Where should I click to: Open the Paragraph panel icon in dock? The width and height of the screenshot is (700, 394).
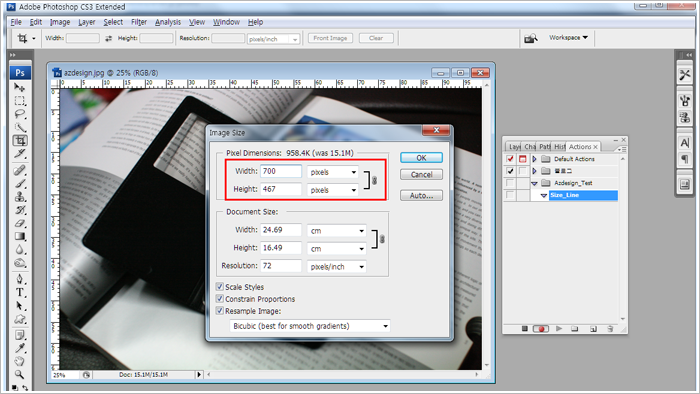(684, 159)
